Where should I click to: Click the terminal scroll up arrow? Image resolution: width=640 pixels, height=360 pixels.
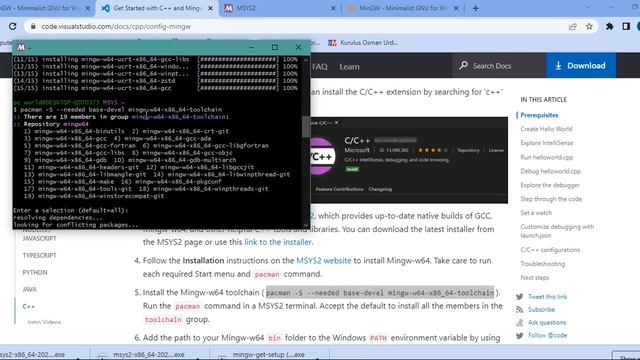(306, 60)
